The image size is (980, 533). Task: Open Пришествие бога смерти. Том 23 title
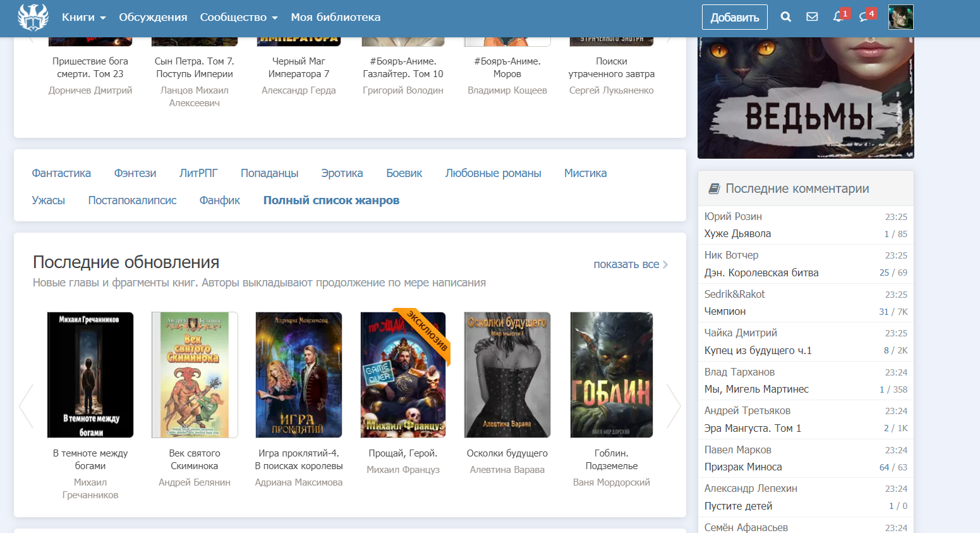tap(90, 68)
